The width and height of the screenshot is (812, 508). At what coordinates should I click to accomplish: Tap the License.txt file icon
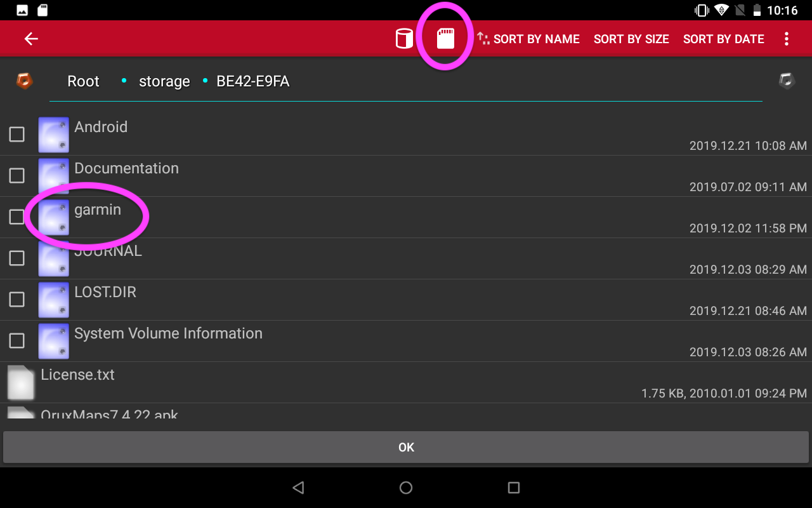[x=20, y=382]
